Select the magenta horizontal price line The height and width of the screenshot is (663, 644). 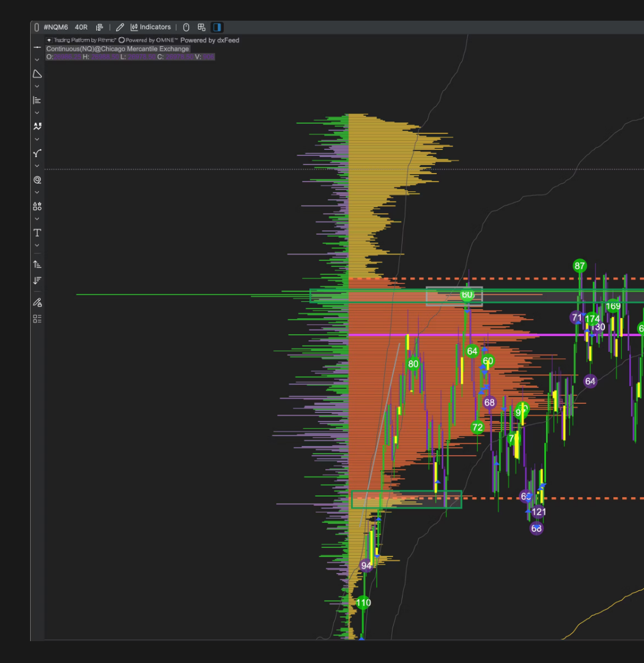(x=496, y=335)
